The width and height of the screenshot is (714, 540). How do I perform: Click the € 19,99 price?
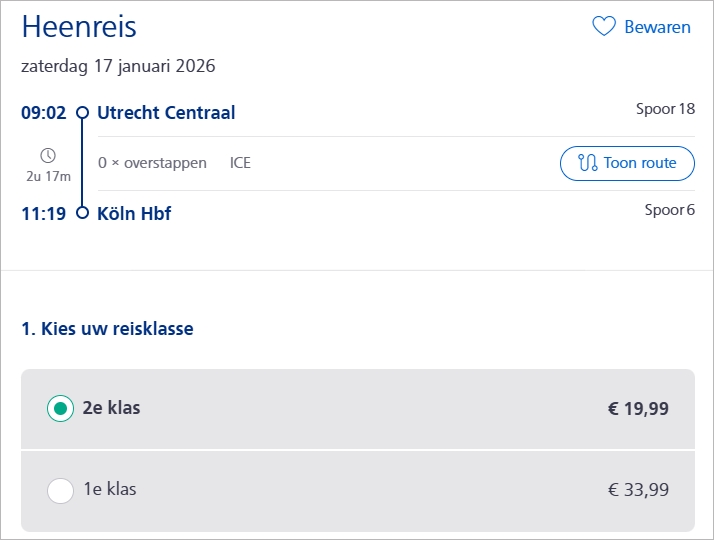pos(638,409)
